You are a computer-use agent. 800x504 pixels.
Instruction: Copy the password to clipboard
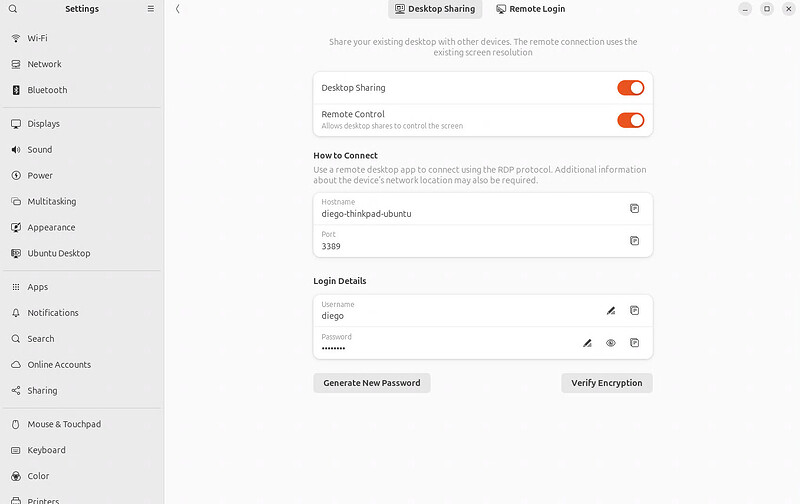click(x=634, y=343)
